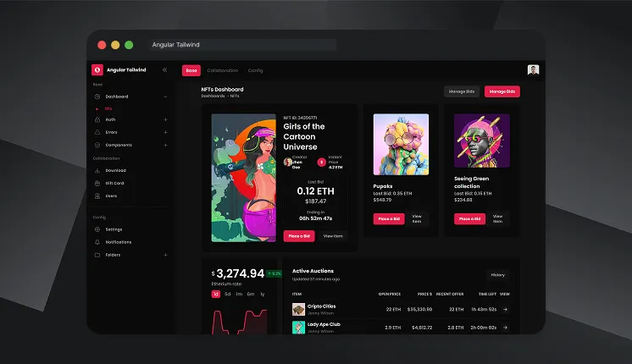This screenshot has width=632, height=364.
Task: Expand the Auth sidebar menu
Action: pyautogui.click(x=165, y=119)
